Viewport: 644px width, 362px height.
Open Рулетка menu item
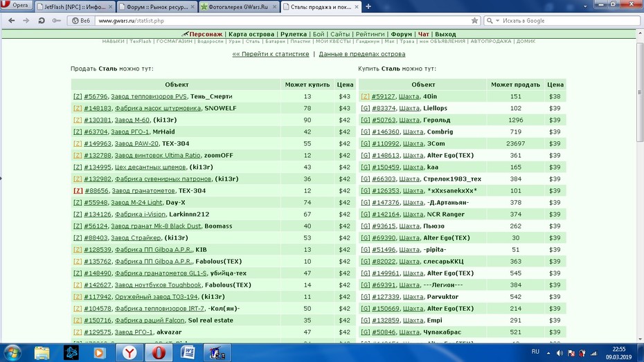point(293,34)
